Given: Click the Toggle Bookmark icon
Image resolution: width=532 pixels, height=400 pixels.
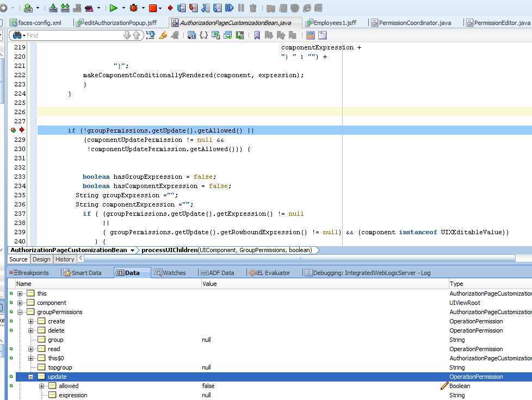Looking at the screenshot, I should (x=257, y=35).
